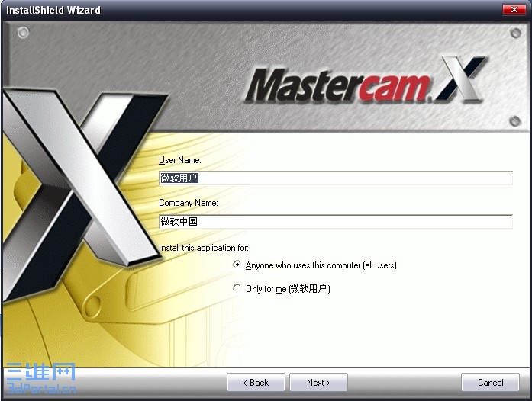Click the InstallShield Wizard title text
532x401 pixels.
pyautogui.click(x=53, y=10)
